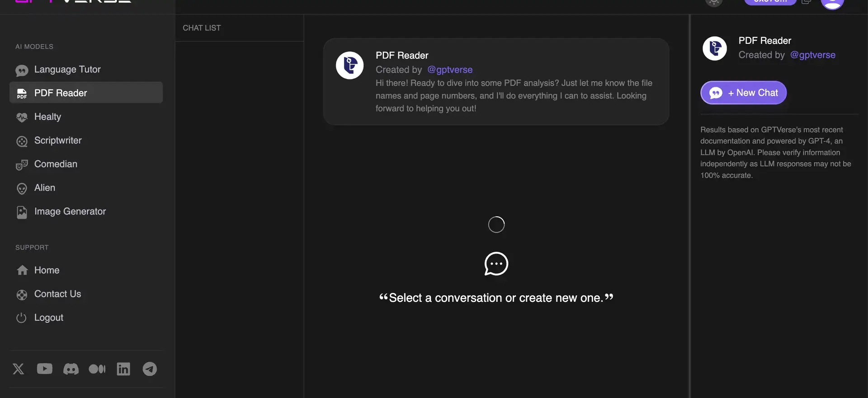
Task: Open the LinkedIn page icon
Action: click(123, 369)
